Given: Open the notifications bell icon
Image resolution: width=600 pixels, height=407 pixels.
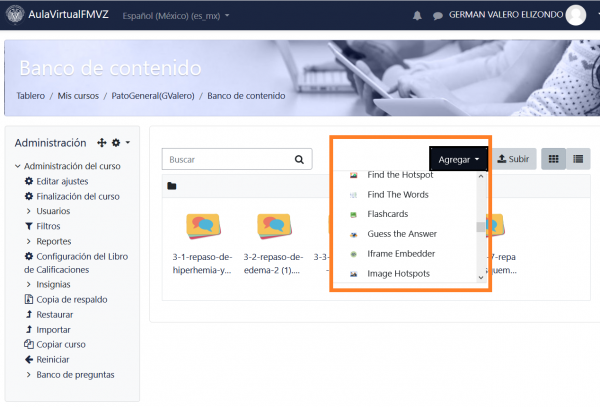Looking at the screenshot, I should [417, 16].
